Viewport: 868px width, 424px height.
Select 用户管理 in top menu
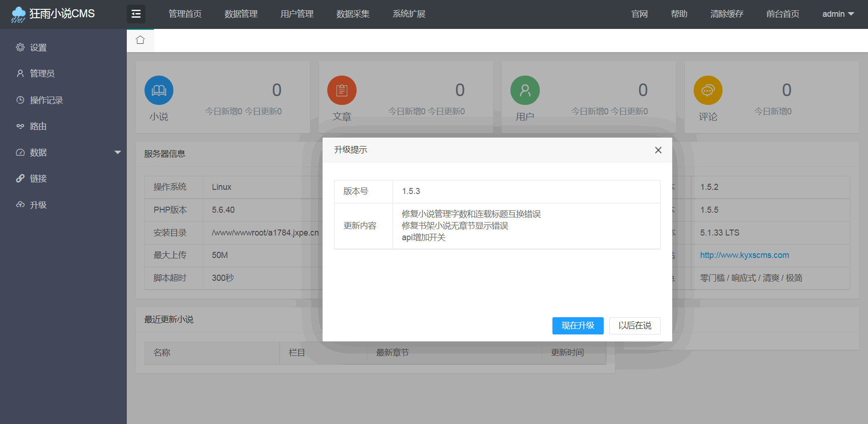point(297,14)
